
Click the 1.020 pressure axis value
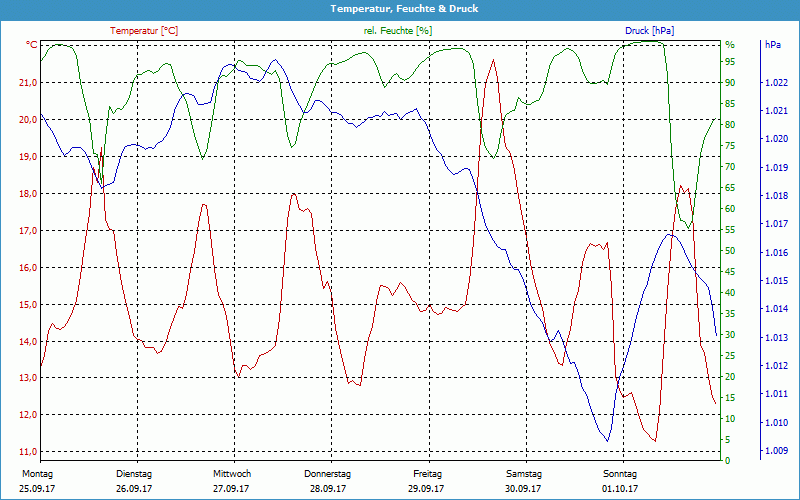point(777,139)
